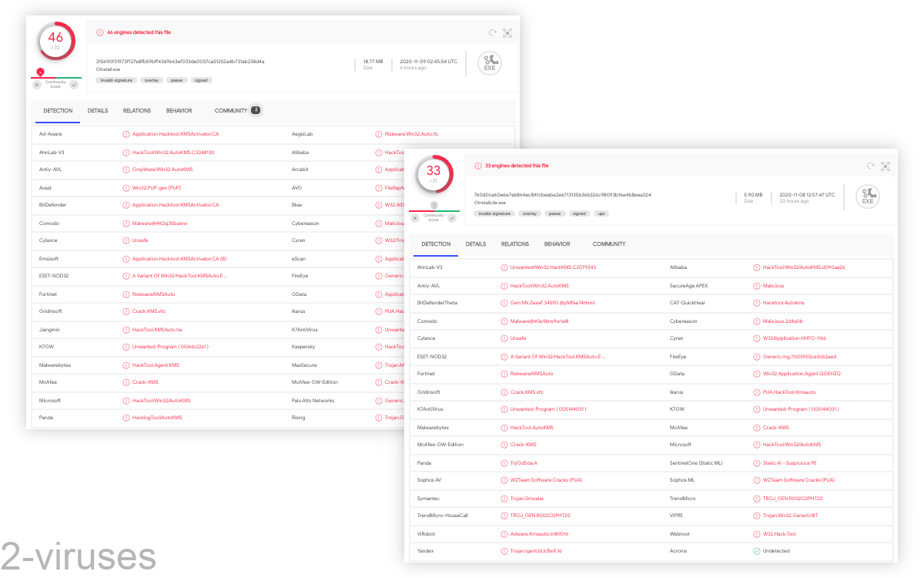
Task: Click the HackTool/Win32.AutoKMS.C3348130 detection result
Action: tap(173, 152)
